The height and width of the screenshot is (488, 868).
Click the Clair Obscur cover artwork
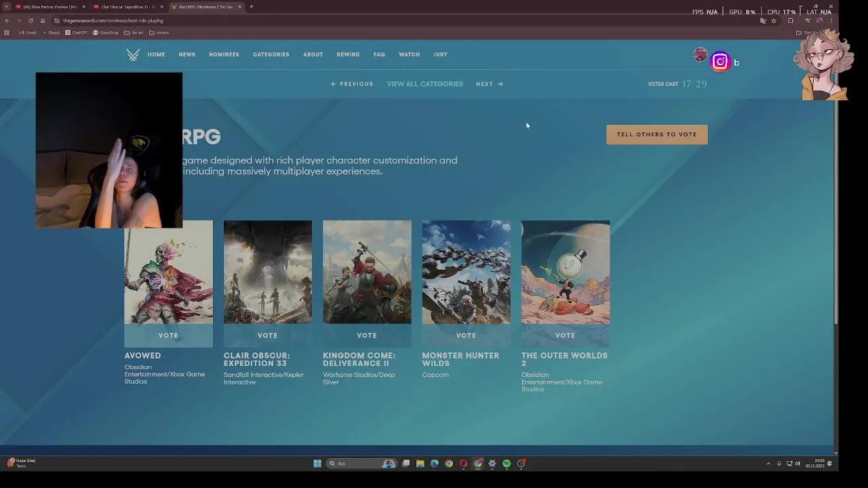tap(267, 272)
